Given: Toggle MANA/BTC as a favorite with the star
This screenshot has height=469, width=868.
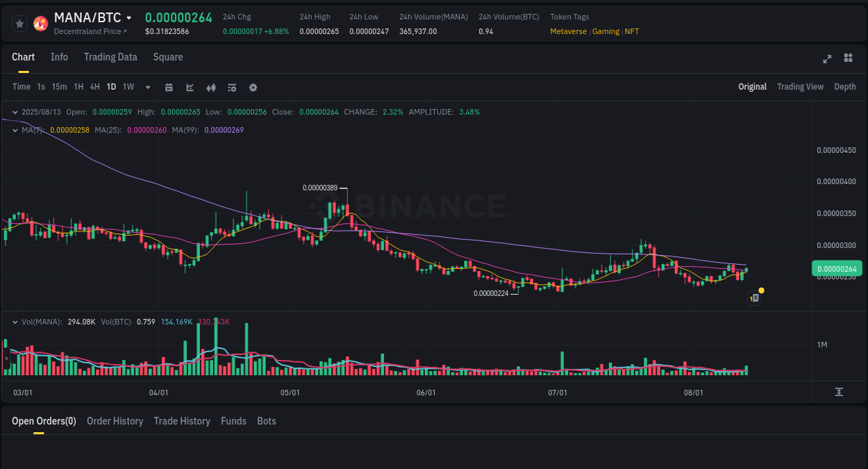Looking at the screenshot, I should pos(19,23).
